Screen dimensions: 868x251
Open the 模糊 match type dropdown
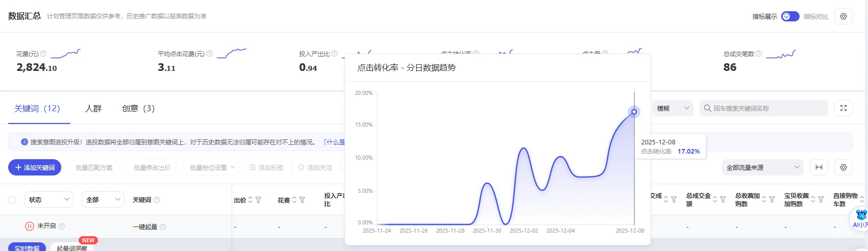(x=673, y=108)
